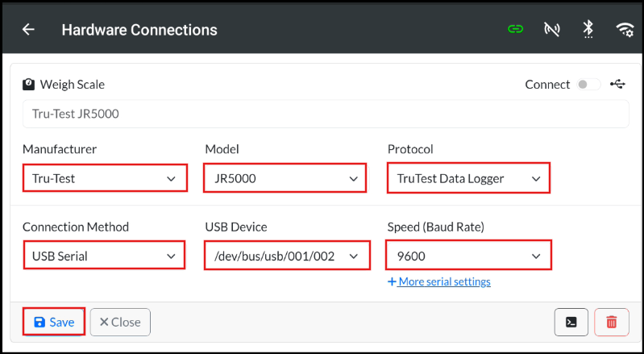Click the Protocol label
Screen dimensions: 644x354
410,149
